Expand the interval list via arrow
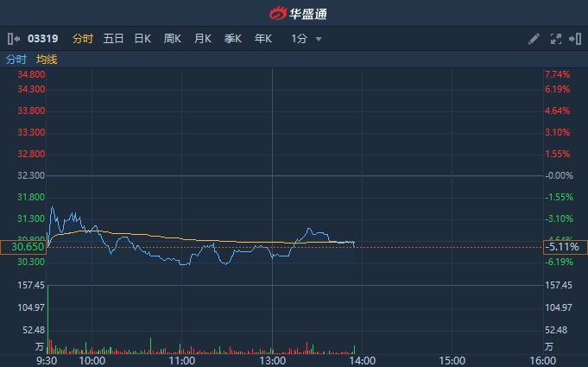The width and height of the screenshot is (588, 367). (x=319, y=39)
